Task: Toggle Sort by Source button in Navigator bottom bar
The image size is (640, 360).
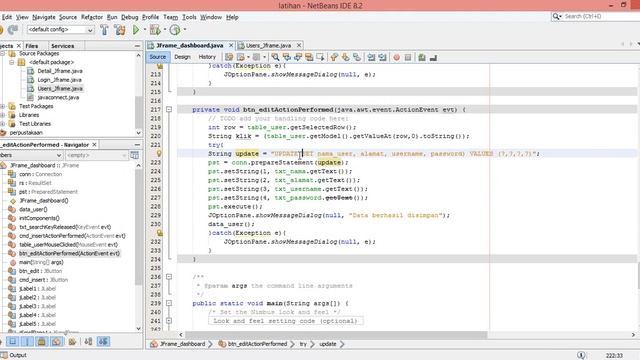Action: (x=103, y=341)
